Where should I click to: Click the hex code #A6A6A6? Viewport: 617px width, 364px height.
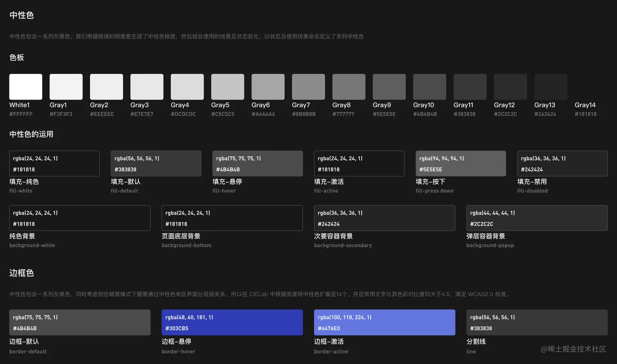point(263,114)
